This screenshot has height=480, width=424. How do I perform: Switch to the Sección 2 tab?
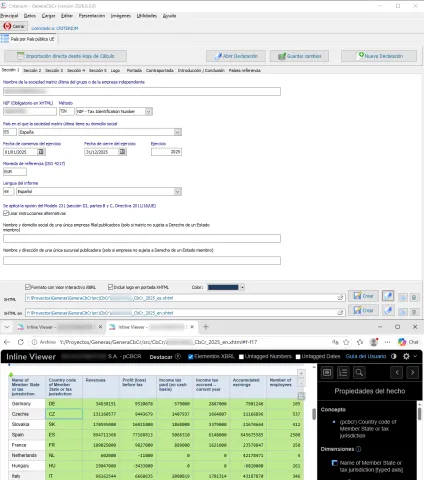[32, 70]
